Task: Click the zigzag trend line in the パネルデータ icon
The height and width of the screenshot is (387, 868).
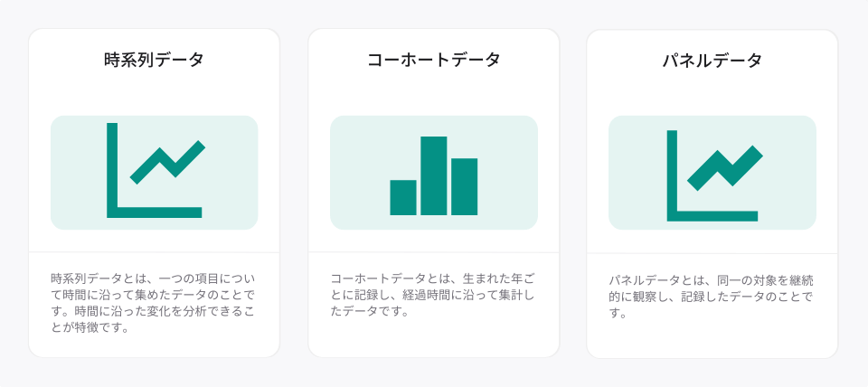Action: click(x=725, y=168)
